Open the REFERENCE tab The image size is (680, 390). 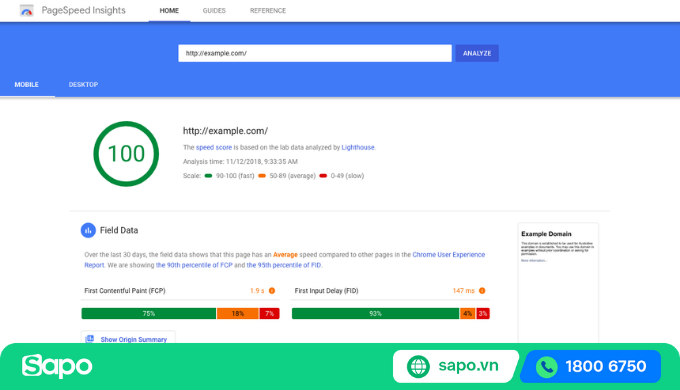(x=268, y=11)
